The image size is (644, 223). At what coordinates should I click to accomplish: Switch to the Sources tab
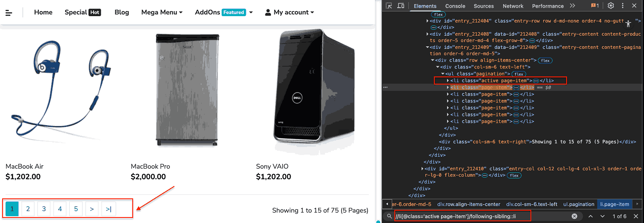(x=484, y=6)
